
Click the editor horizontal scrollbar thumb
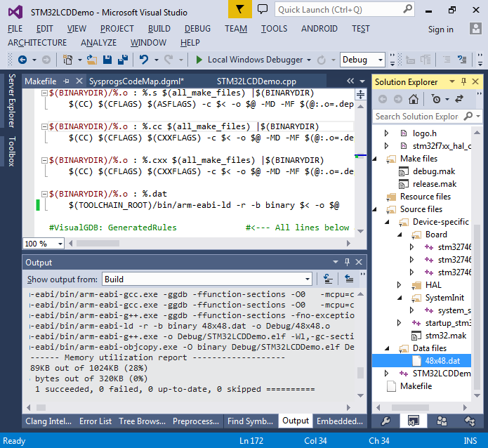point(98,243)
